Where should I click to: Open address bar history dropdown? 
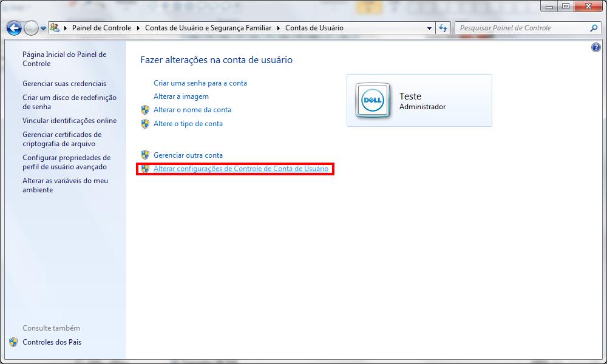429,29
